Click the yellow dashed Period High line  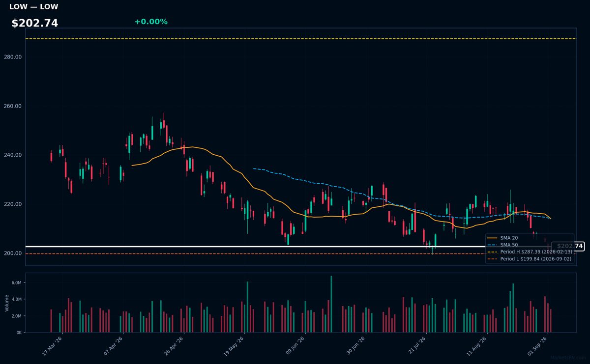coord(301,39)
